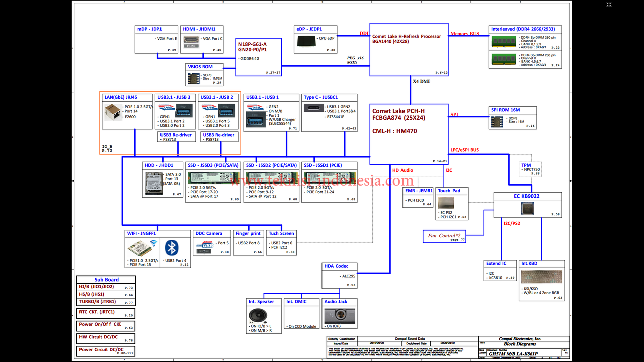
Task: Click the Power Circuit DC/DC box
Action: (106, 351)
